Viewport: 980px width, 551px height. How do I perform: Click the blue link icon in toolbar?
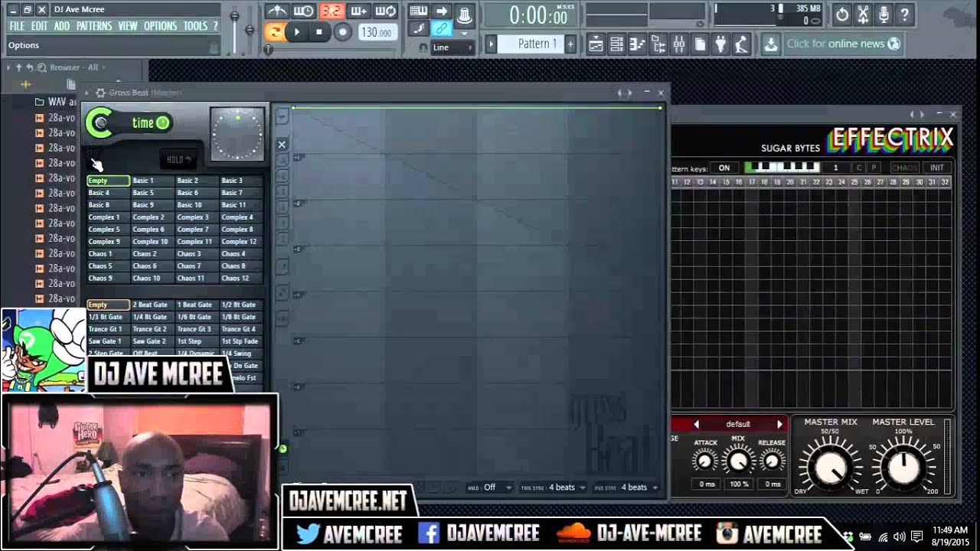pos(441,29)
